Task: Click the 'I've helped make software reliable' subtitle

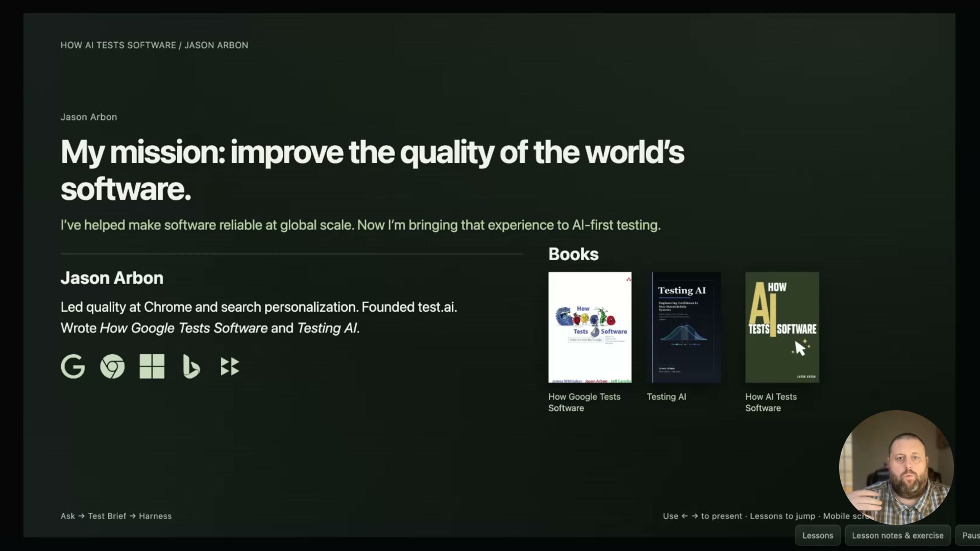Action: [x=360, y=225]
